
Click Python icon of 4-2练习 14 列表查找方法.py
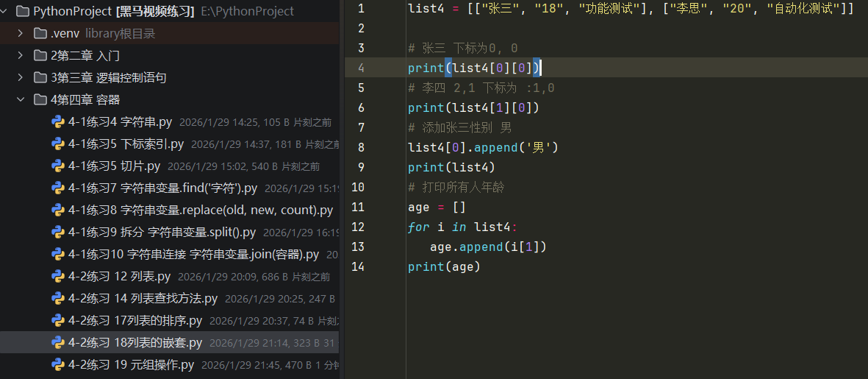click(58, 299)
